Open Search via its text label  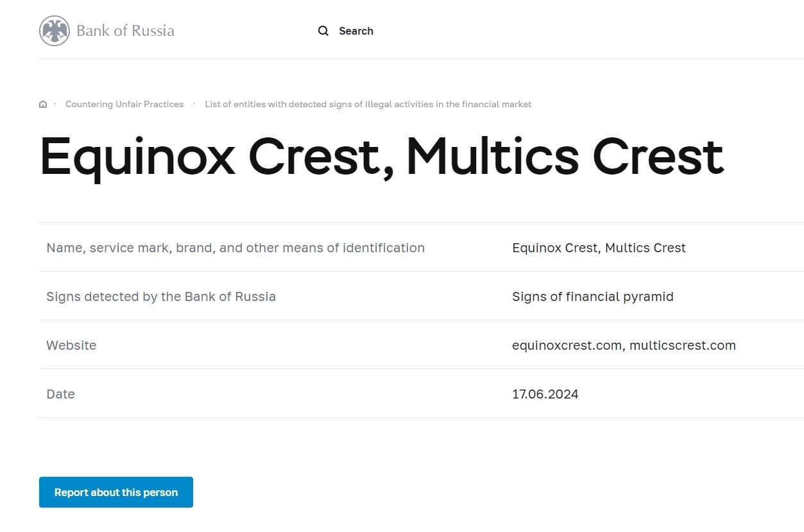tap(356, 31)
